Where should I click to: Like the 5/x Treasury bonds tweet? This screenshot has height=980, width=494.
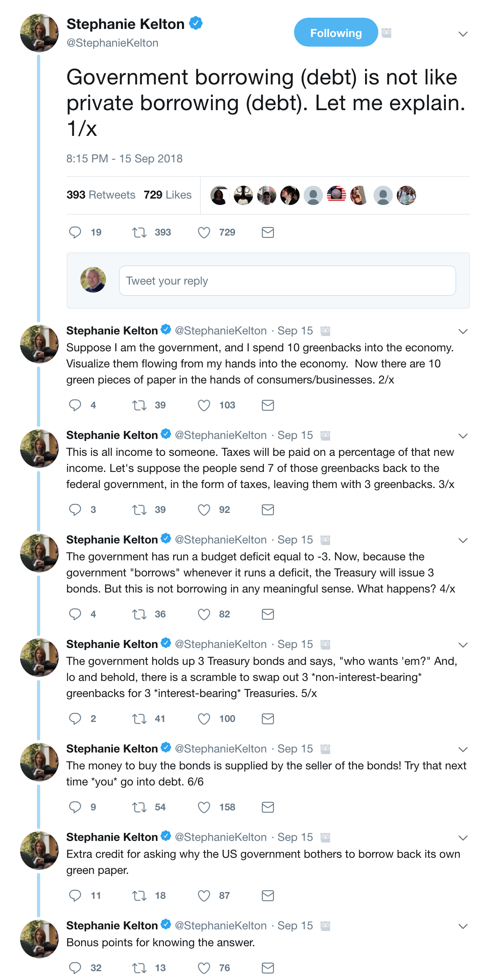(x=204, y=719)
